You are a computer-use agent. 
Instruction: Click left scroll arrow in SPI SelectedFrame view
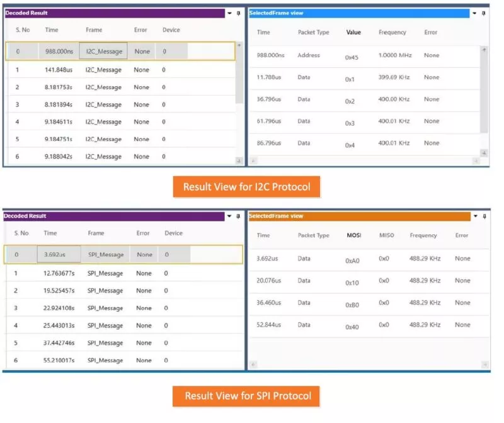pos(254,364)
